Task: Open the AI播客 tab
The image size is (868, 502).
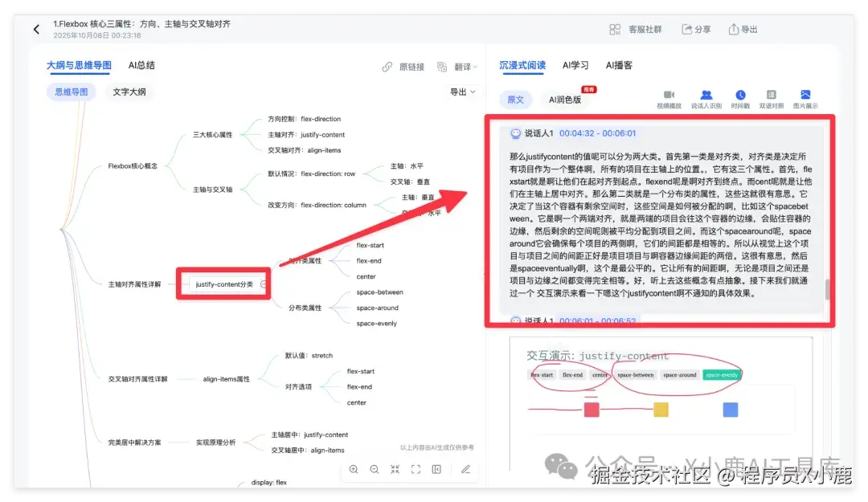Action: (619, 65)
